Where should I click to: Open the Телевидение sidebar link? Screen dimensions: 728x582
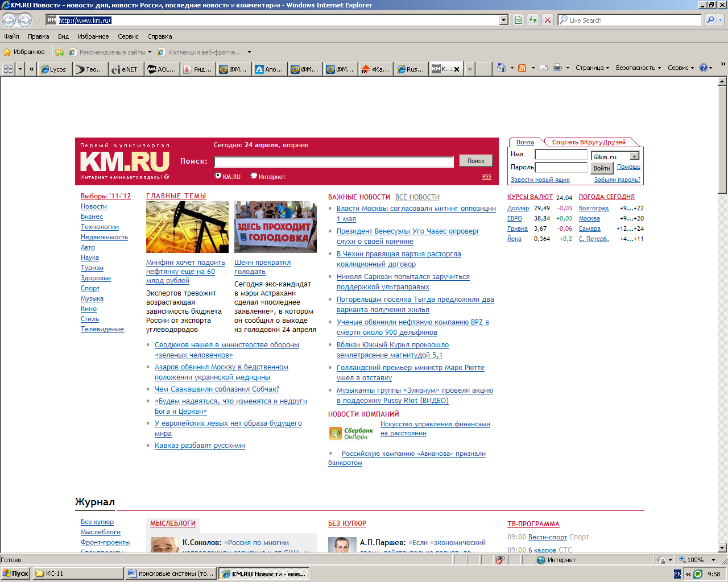pyautogui.click(x=102, y=329)
